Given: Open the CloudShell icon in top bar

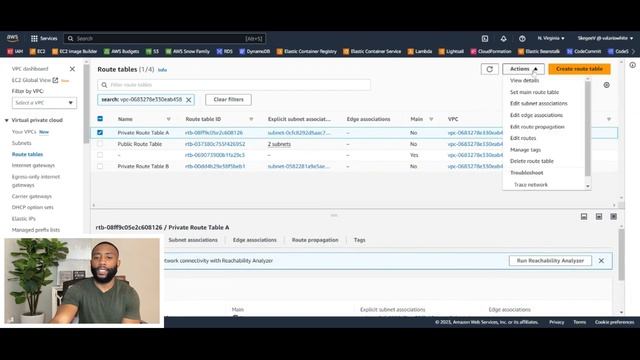Looking at the screenshot, I should (x=484, y=38).
